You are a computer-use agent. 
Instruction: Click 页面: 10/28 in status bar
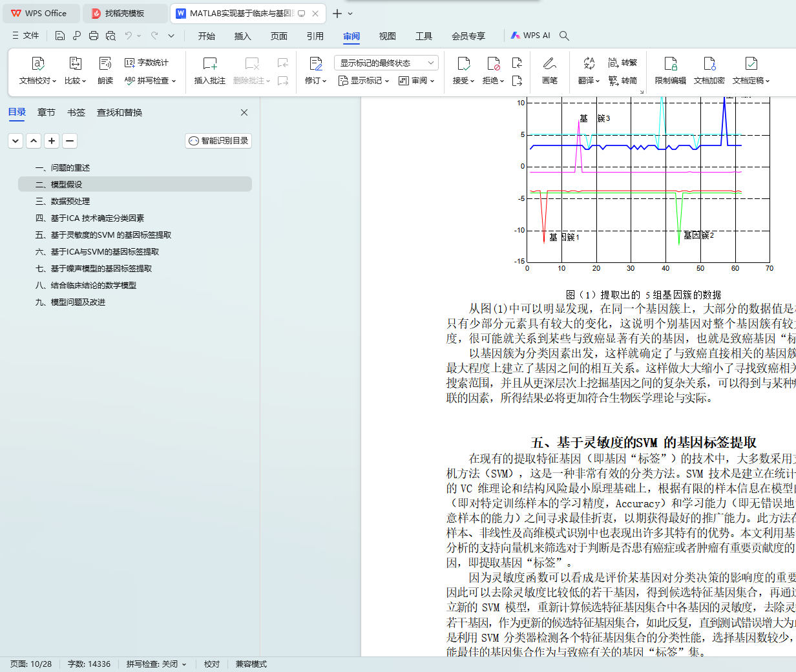tap(30, 664)
